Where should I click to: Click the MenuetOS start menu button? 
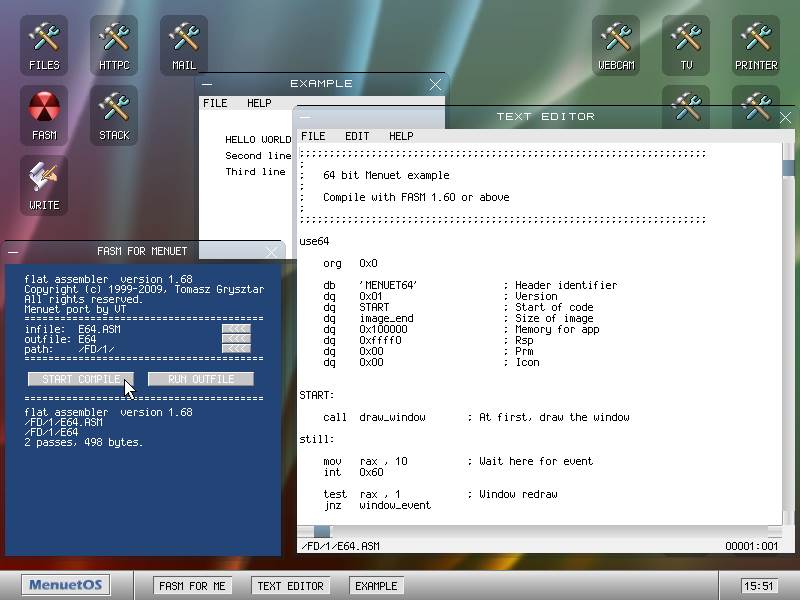(67, 586)
